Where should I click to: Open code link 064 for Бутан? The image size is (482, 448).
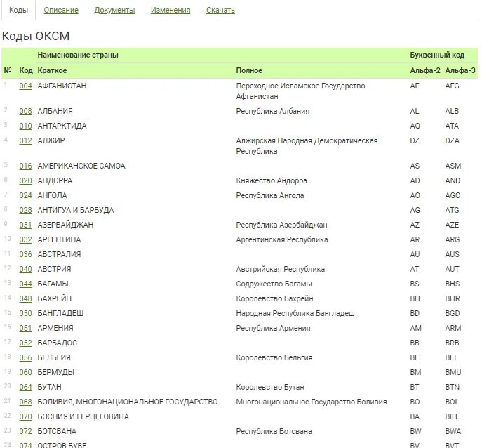25,388
